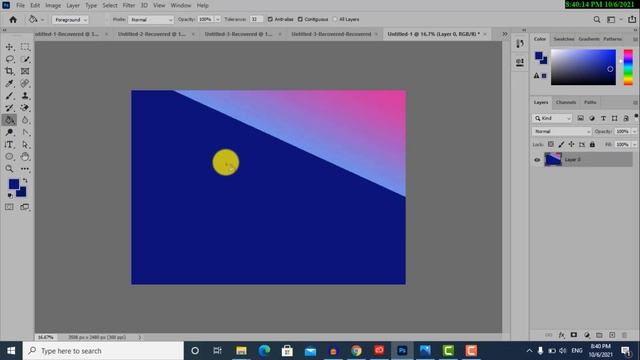640x360 pixels.
Task: Reset default foreground and background colors
Action: point(10,196)
